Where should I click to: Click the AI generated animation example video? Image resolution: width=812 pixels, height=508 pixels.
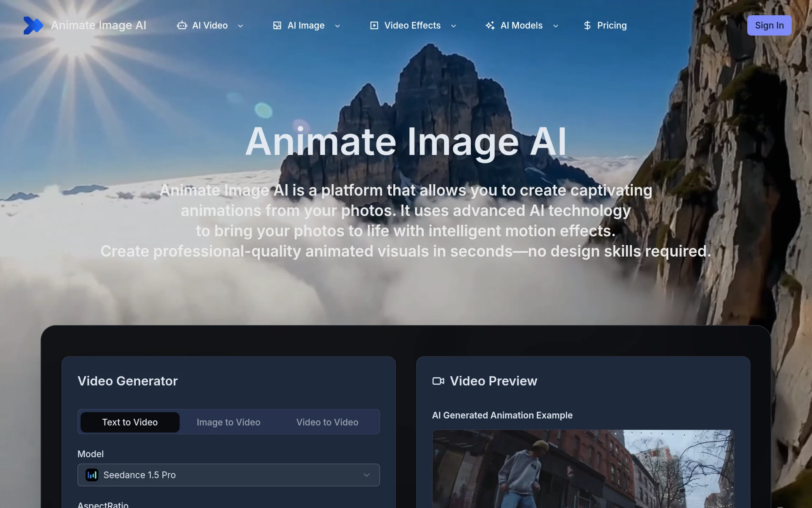[583, 469]
